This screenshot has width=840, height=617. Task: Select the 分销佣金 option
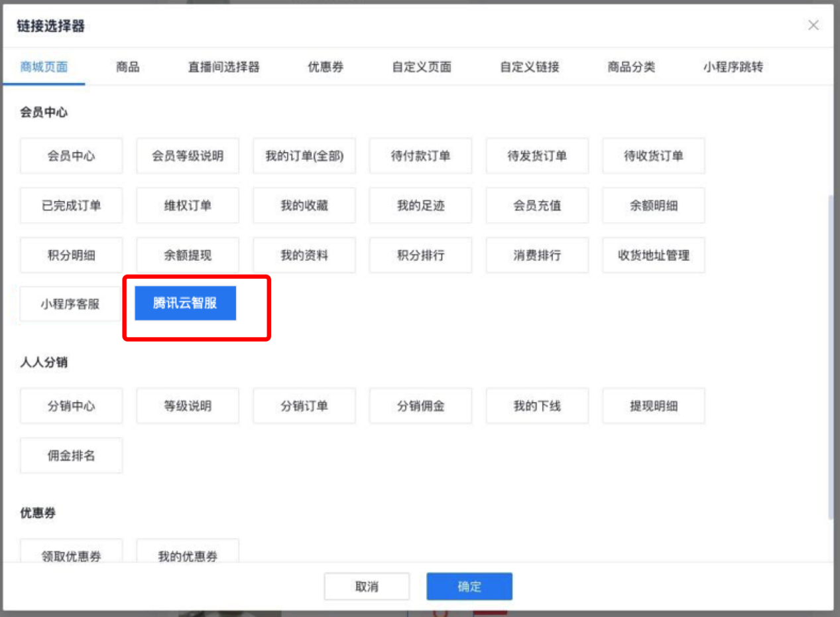click(x=420, y=406)
